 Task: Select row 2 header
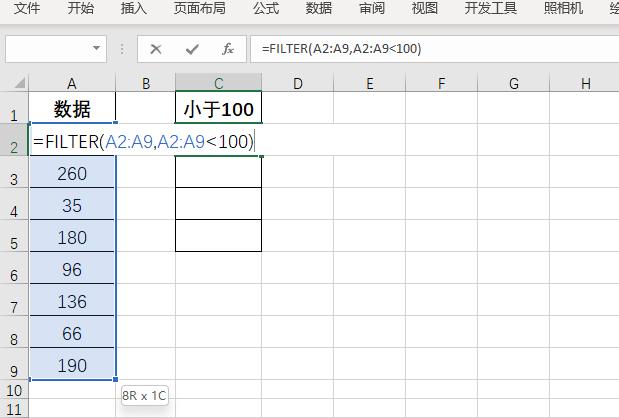pyautogui.click(x=14, y=140)
